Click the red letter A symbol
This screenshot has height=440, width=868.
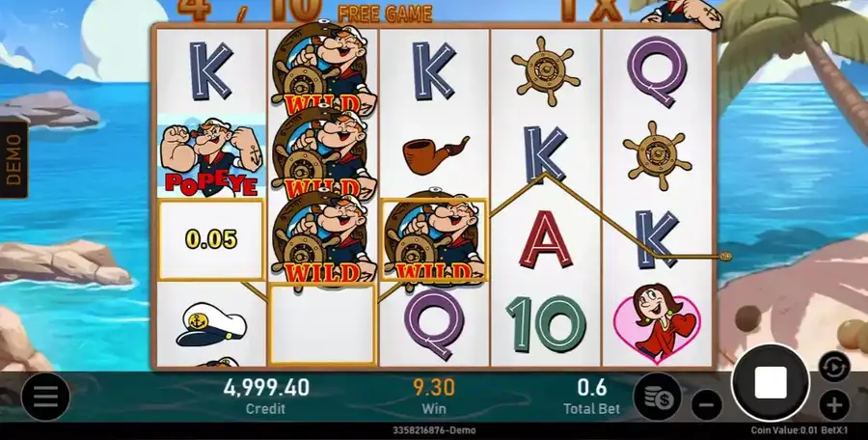click(545, 239)
